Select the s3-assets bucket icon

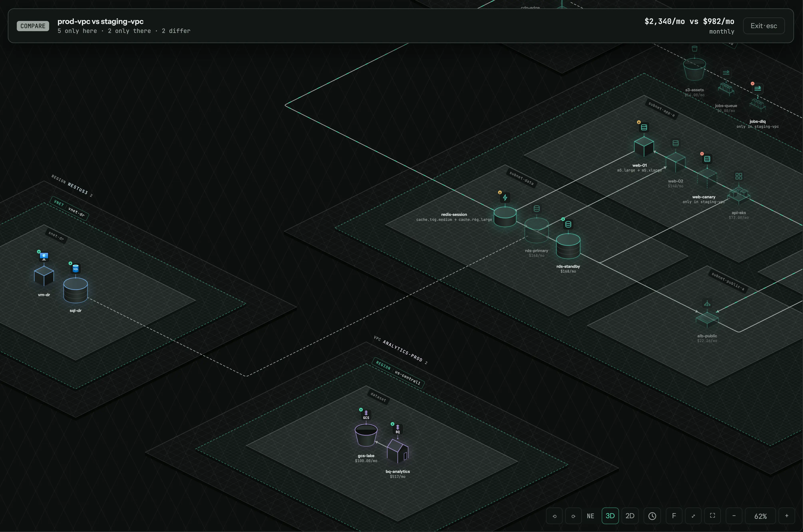[x=694, y=49]
